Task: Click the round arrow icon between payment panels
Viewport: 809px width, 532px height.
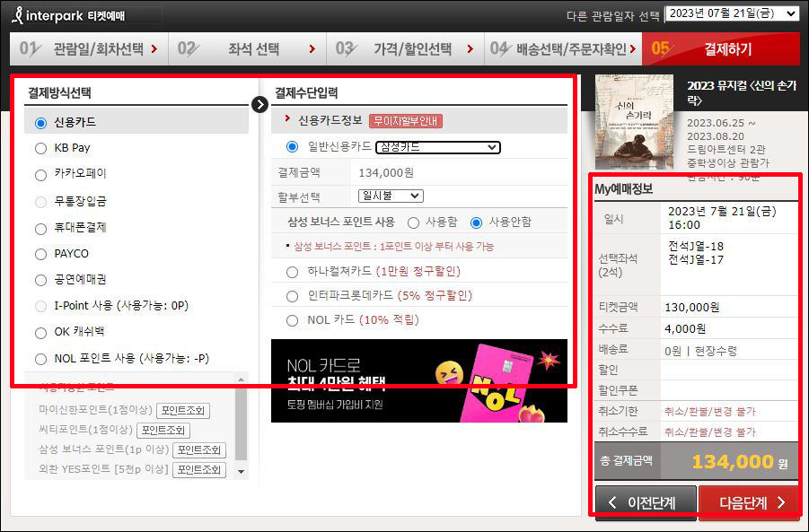Action: [x=260, y=105]
